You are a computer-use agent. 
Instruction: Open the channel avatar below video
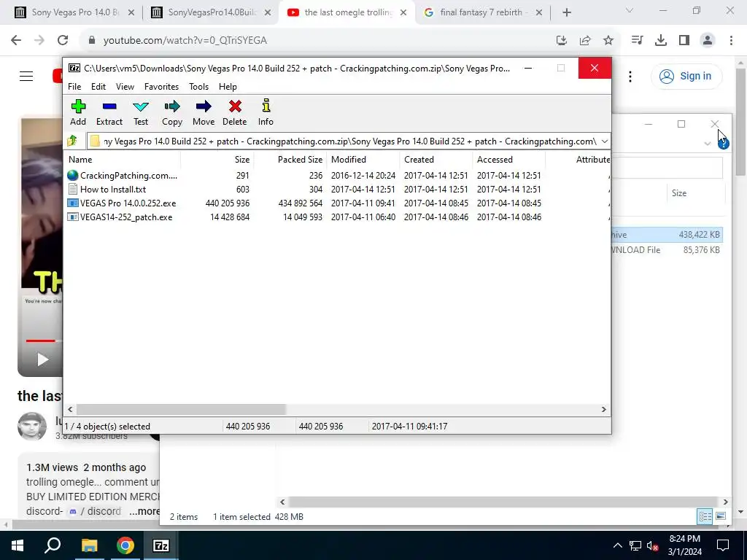pyautogui.click(x=32, y=426)
